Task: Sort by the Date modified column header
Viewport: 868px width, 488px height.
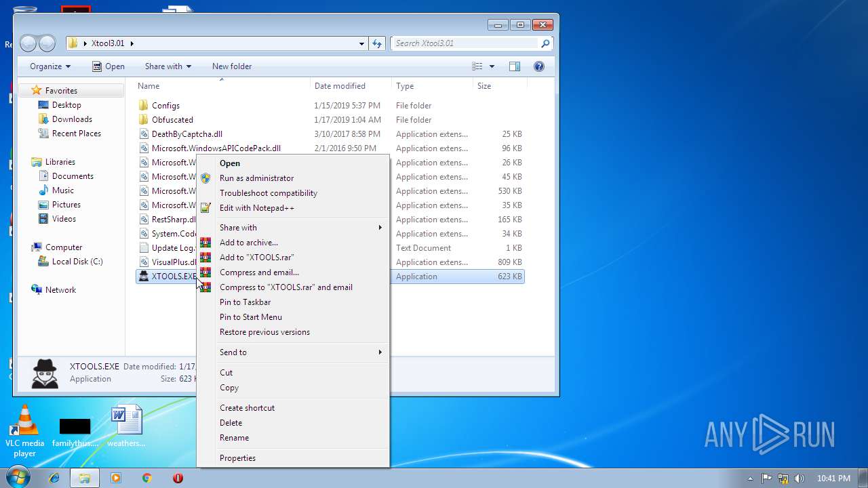Action: tap(351, 86)
